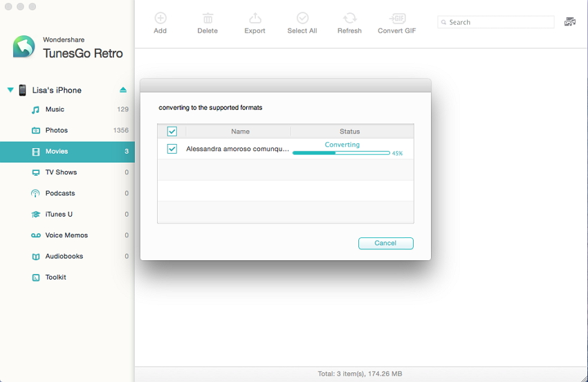The image size is (588, 382).
Task: Sort by the Status column header
Action: click(349, 131)
